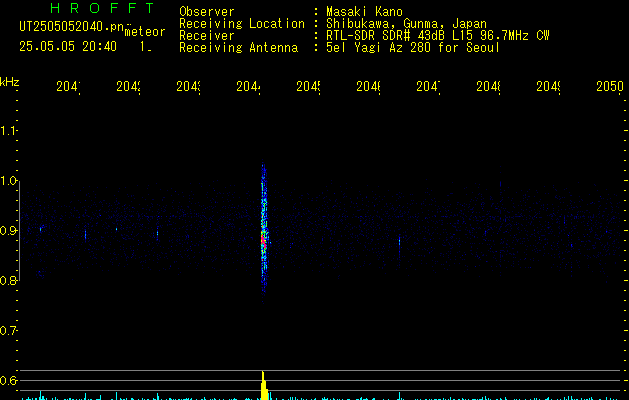Screen dimensions: 629x400
Task: Click the 'Receiver' label
Action: coord(207,36)
